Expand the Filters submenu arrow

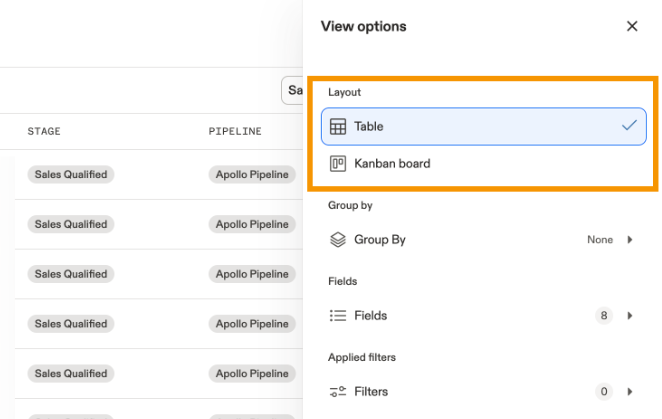(x=630, y=392)
